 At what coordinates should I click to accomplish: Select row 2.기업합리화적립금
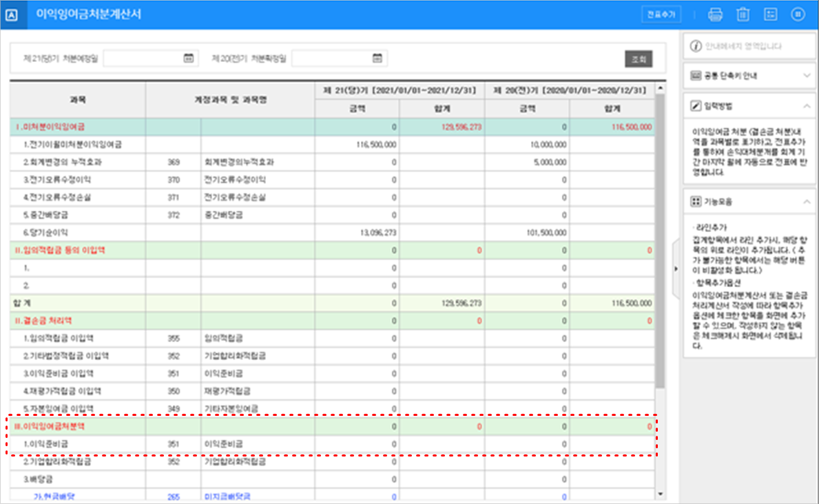tap(57, 462)
